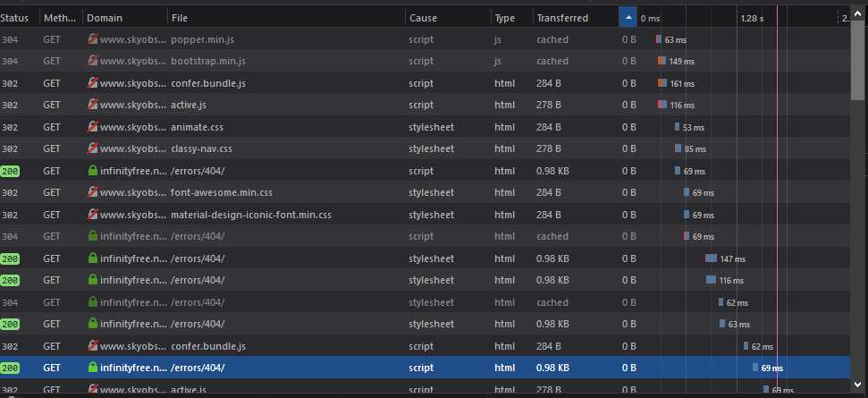Click green lock icon in highlighted /errors/404/ row
The image size is (868, 398).
tap(93, 367)
